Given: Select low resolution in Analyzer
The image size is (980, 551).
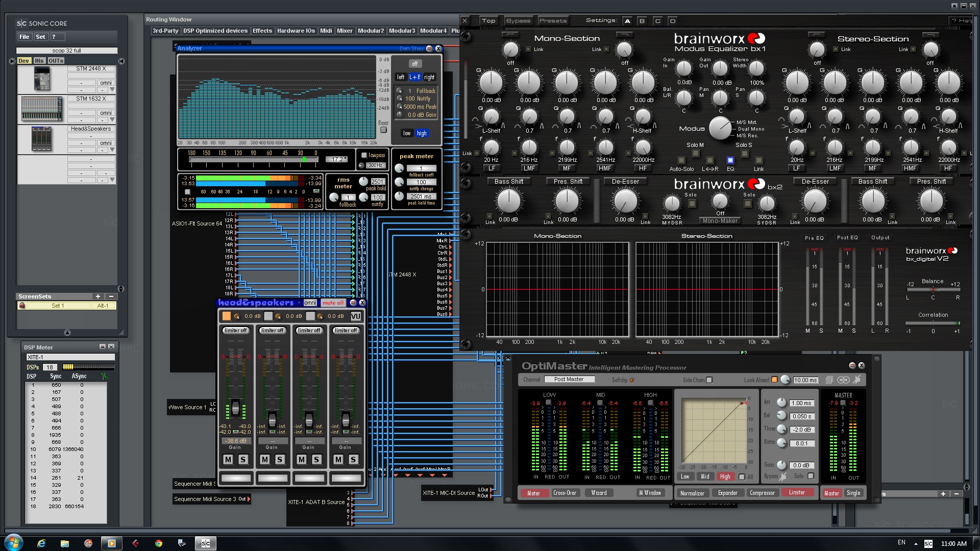Looking at the screenshot, I should pos(407,133).
